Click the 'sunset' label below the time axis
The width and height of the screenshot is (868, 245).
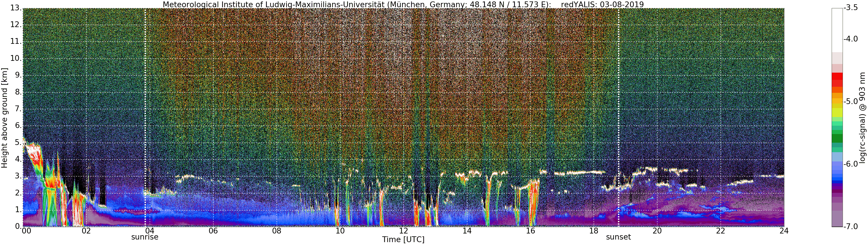(618, 237)
